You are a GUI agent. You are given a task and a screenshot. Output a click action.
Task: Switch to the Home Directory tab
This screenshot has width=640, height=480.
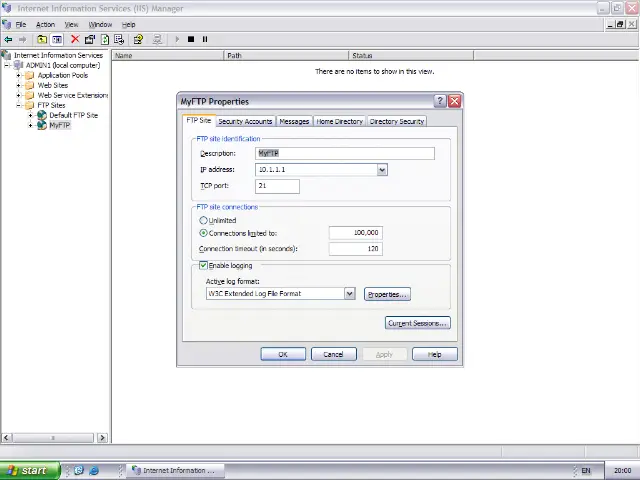click(x=340, y=121)
